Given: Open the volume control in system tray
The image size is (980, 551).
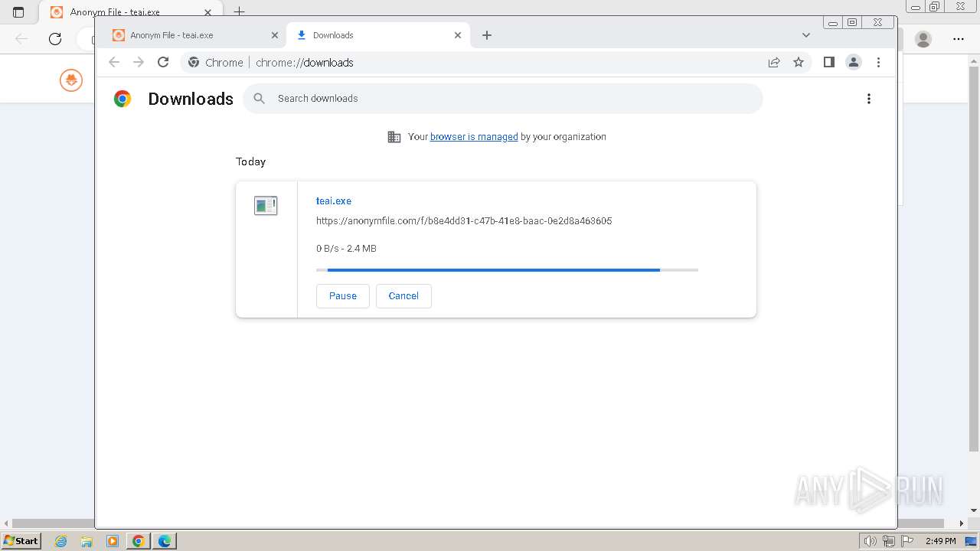Looking at the screenshot, I should tap(870, 541).
